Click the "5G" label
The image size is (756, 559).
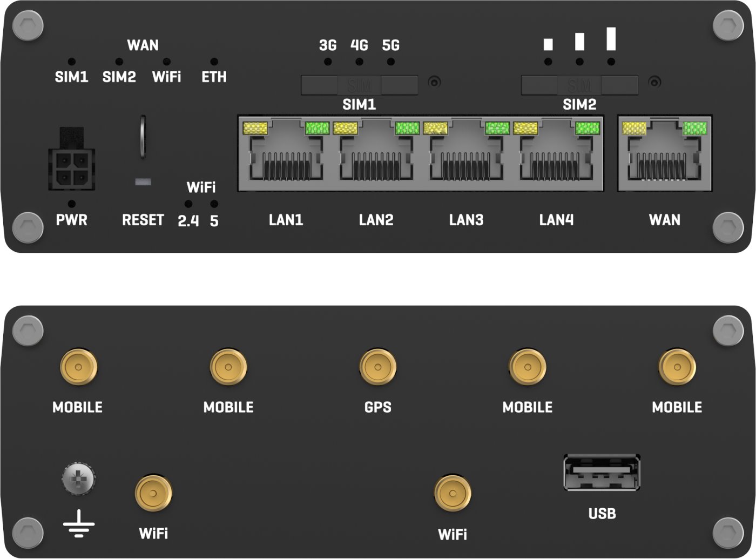coord(390,45)
